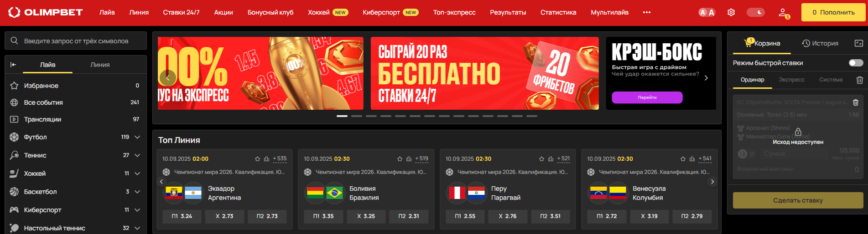
Task: Open the settings gear in header
Action: coord(731,12)
